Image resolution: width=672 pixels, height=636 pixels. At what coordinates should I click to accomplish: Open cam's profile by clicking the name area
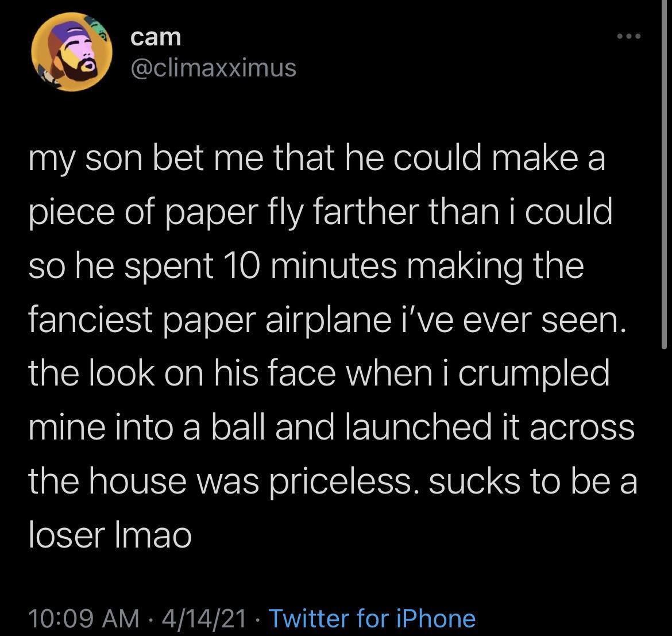click(x=155, y=36)
